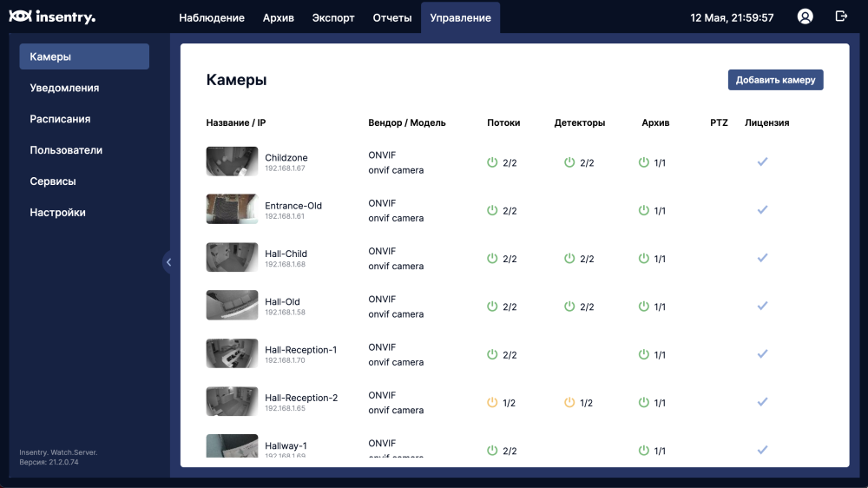Open Сервисы in the sidebar
This screenshot has width=868, height=488.
53,181
